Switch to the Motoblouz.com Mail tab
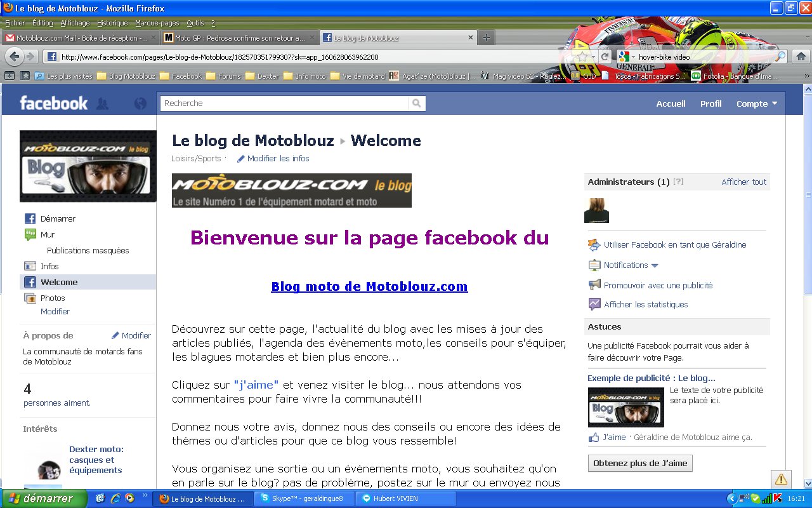The image size is (812, 508). (81, 37)
